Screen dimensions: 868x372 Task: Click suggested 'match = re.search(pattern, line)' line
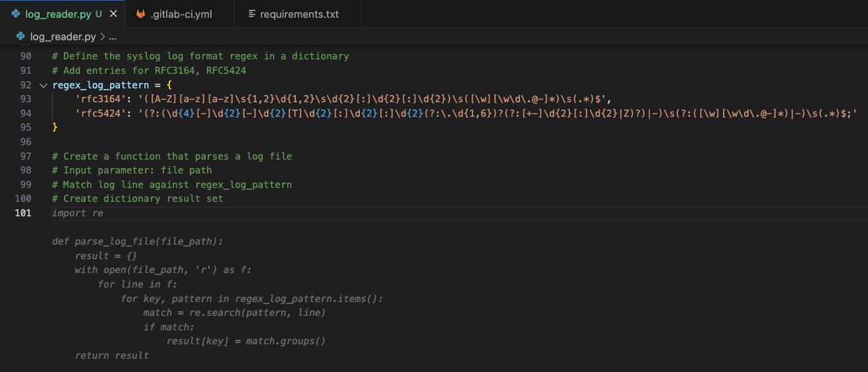click(x=235, y=313)
